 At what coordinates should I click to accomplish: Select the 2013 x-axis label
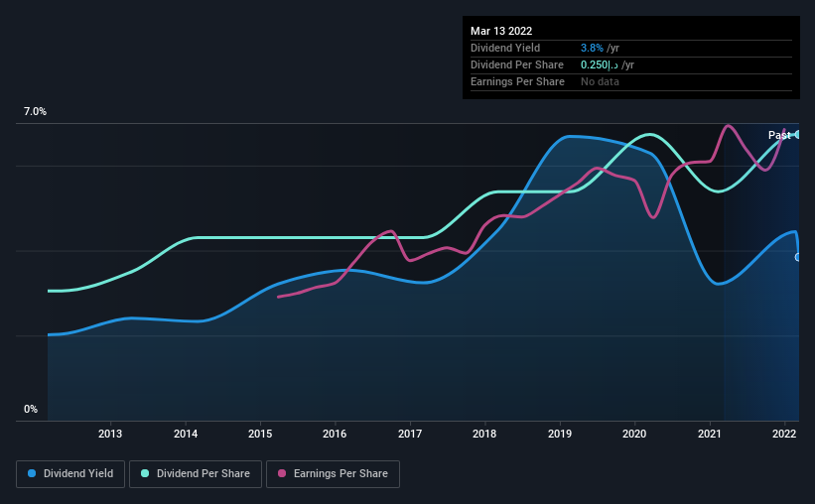[x=110, y=434]
